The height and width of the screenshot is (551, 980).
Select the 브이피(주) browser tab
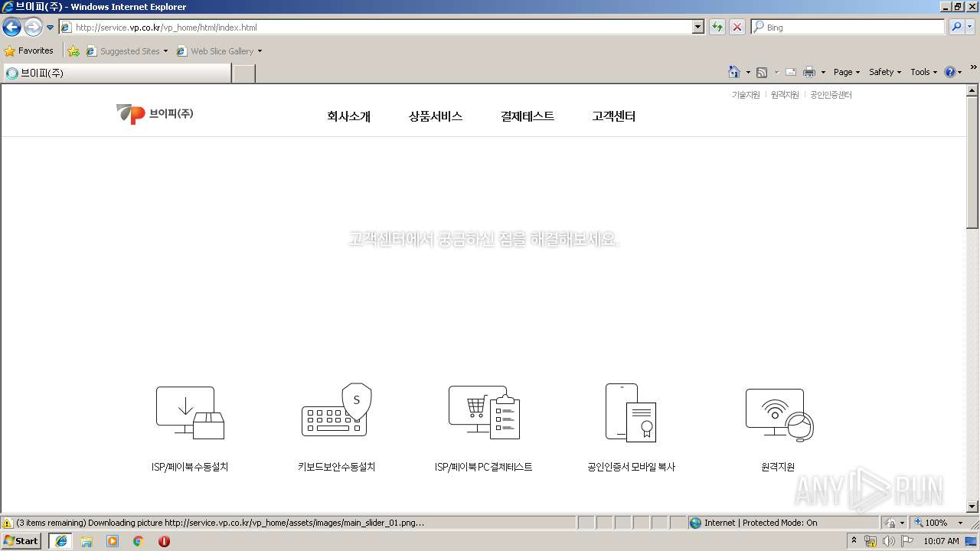tap(116, 73)
